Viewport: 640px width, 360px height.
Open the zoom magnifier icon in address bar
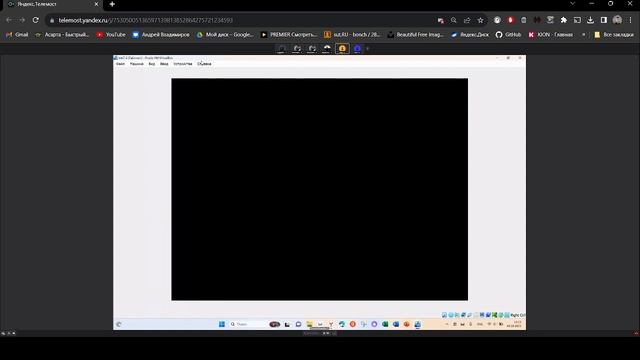(453, 20)
